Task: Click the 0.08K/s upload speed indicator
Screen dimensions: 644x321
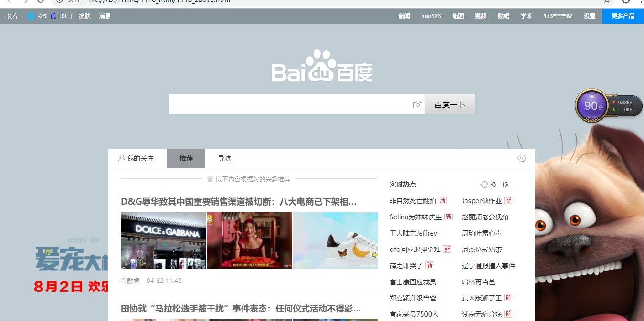Action: (x=623, y=102)
